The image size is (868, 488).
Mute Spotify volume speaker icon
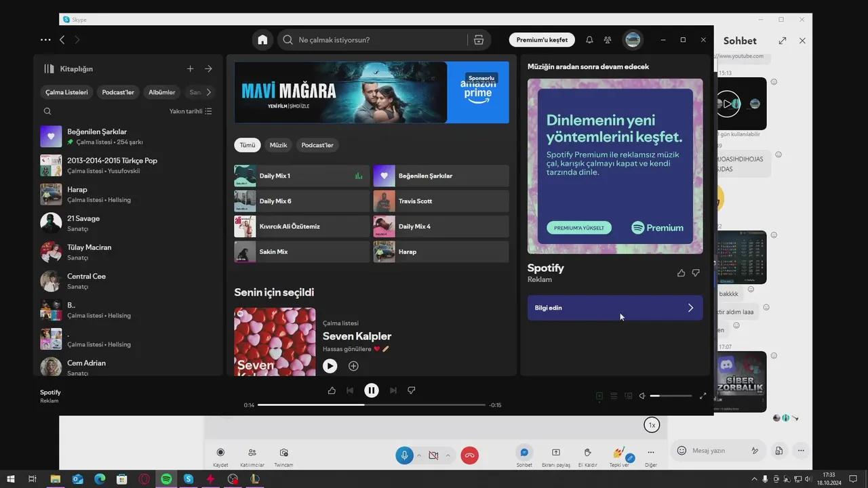(642, 396)
